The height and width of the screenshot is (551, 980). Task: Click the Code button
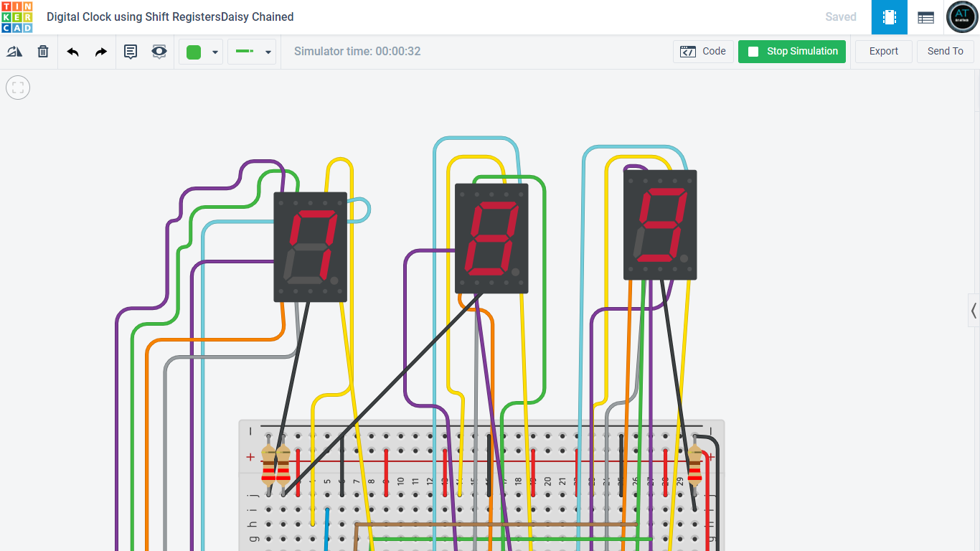[x=703, y=52]
